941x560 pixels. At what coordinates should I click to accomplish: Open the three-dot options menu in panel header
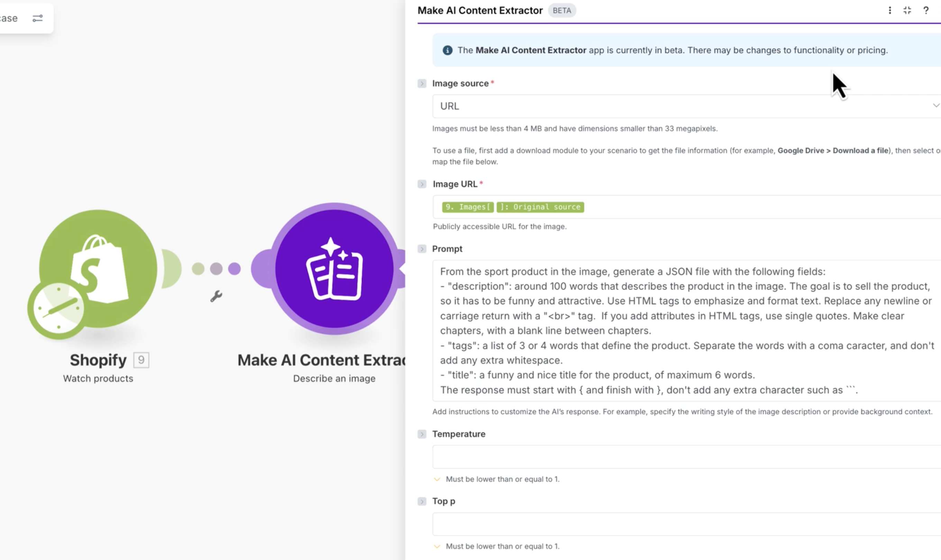point(890,10)
